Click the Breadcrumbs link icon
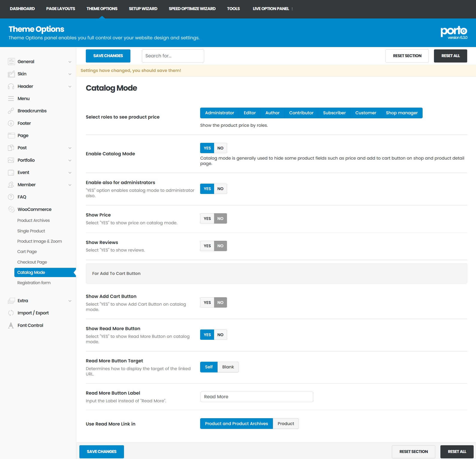Viewport: 476px width, 459px height. [x=11, y=111]
